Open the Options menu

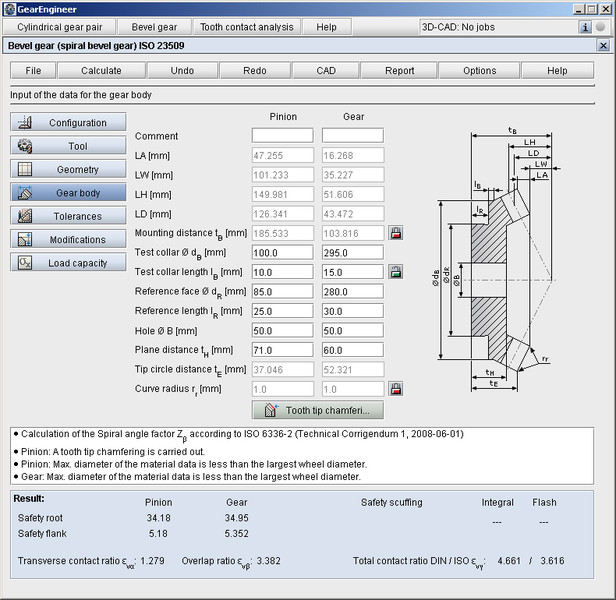pos(479,71)
